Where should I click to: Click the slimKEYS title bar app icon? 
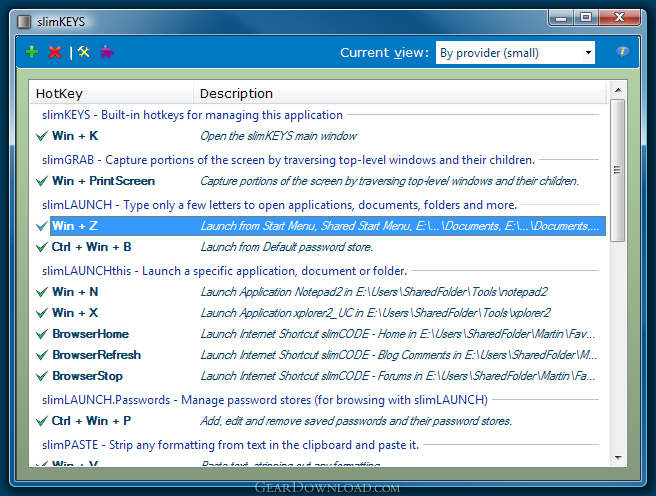(x=24, y=22)
